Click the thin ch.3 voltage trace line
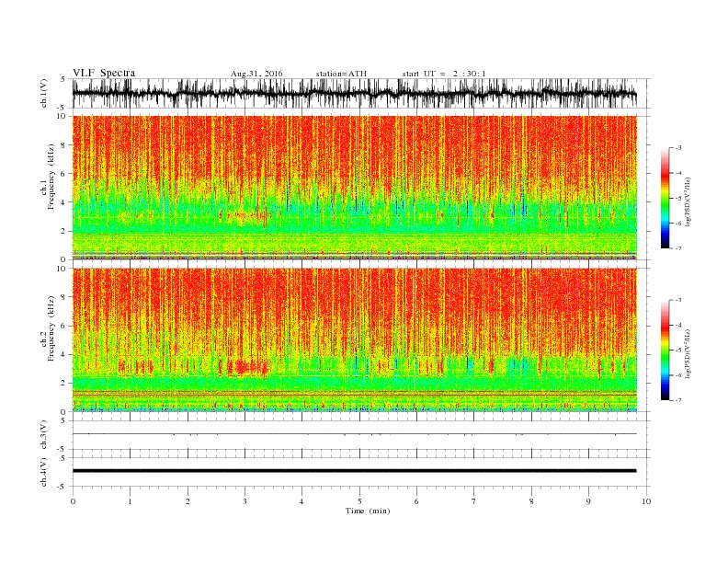 click(354, 434)
